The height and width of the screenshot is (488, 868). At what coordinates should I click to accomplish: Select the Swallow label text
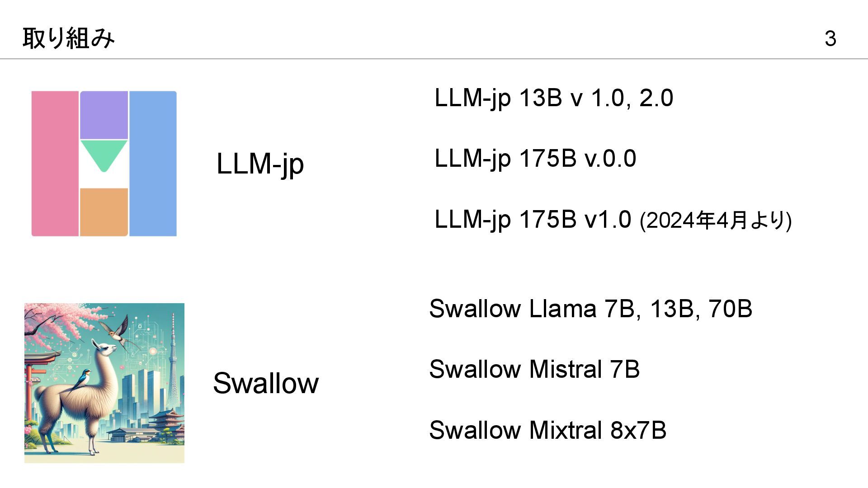click(266, 383)
